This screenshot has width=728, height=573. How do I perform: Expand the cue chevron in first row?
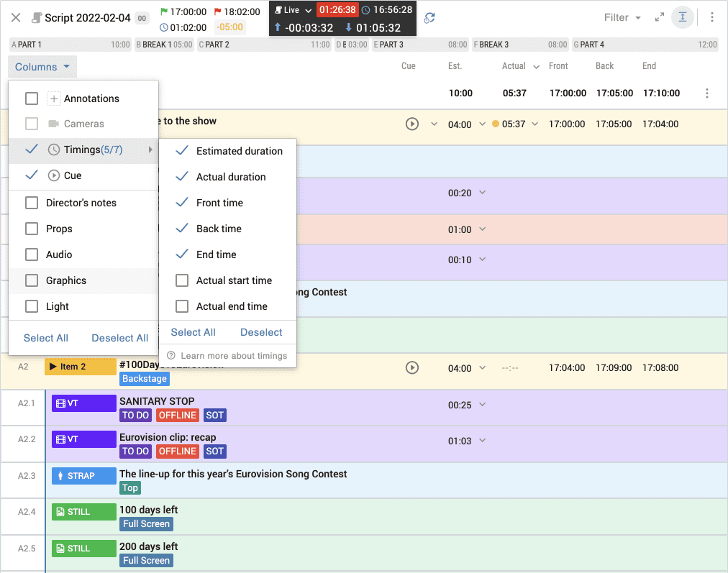pos(434,124)
